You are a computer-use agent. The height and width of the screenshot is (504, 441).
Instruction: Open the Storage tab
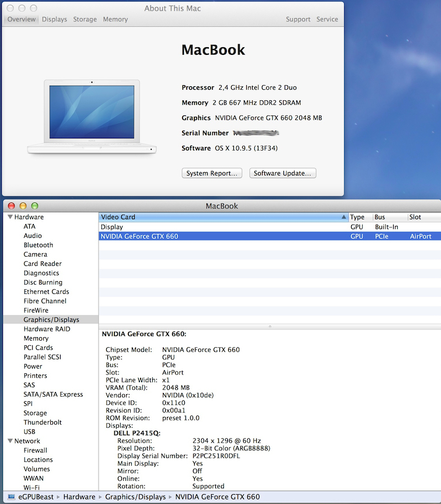coord(85,19)
